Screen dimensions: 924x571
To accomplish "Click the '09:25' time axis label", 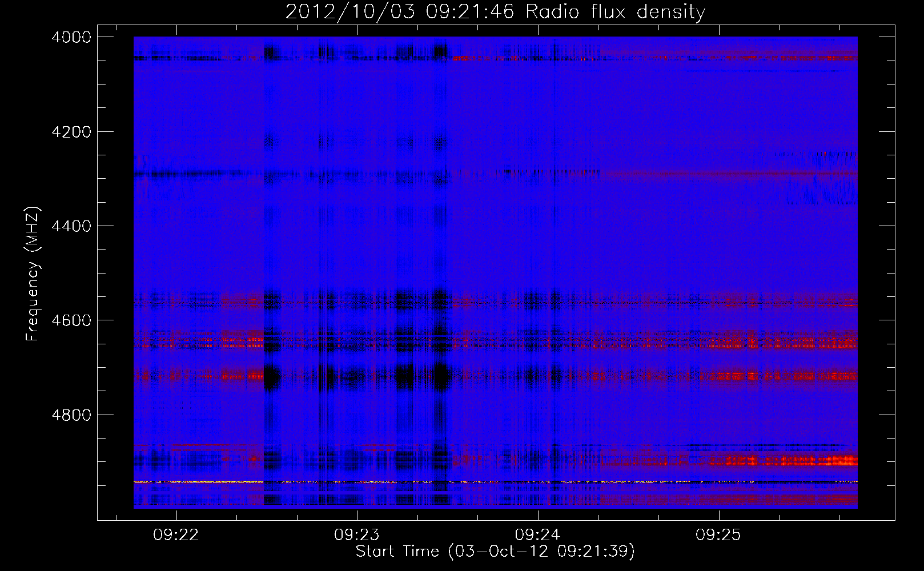I will pos(718,535).
